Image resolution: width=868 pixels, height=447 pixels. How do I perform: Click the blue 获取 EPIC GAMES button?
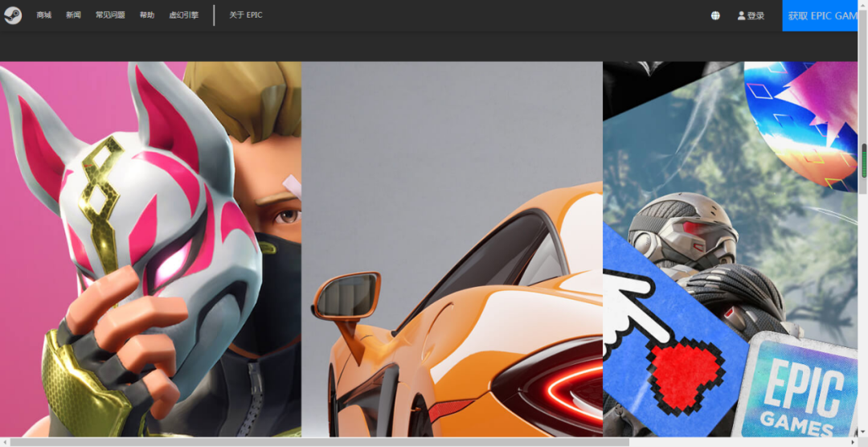coord(820,15)
